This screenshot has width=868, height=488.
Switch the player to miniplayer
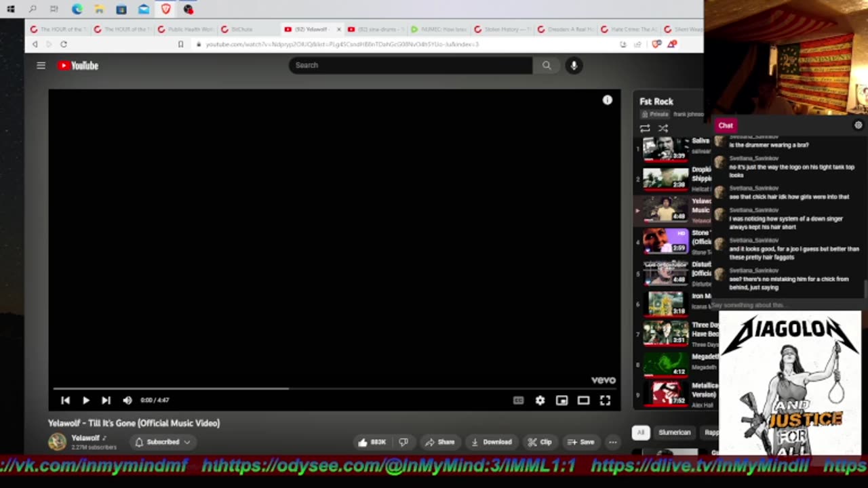coord(561,401)
